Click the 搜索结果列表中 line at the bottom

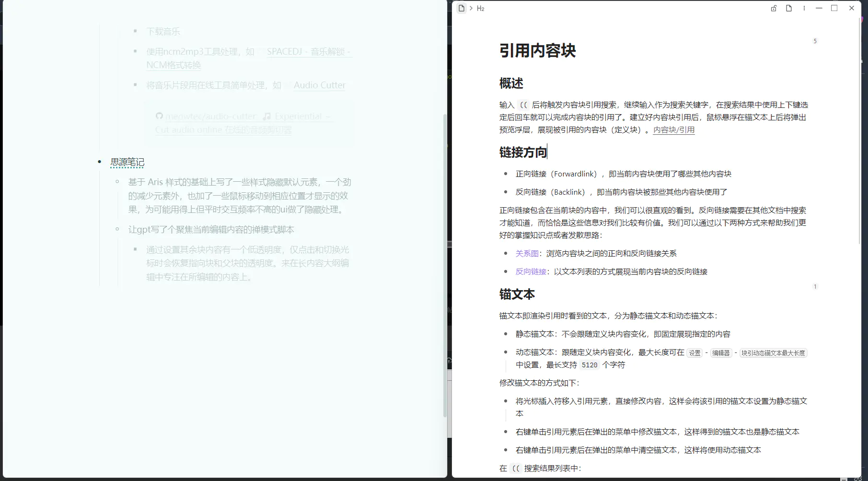(540, 469)
